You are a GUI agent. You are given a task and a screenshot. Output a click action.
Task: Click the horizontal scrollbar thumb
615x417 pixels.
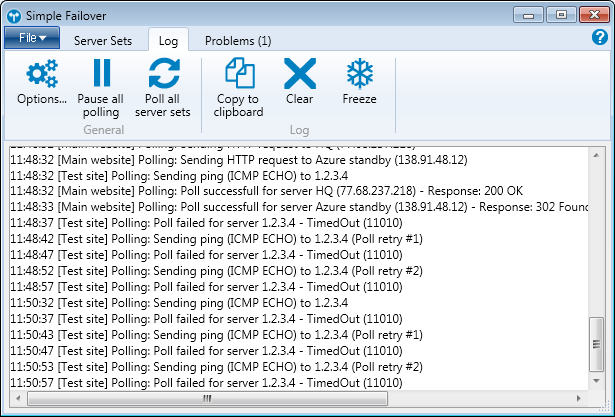pyautogui.click(x=207, y=398)
